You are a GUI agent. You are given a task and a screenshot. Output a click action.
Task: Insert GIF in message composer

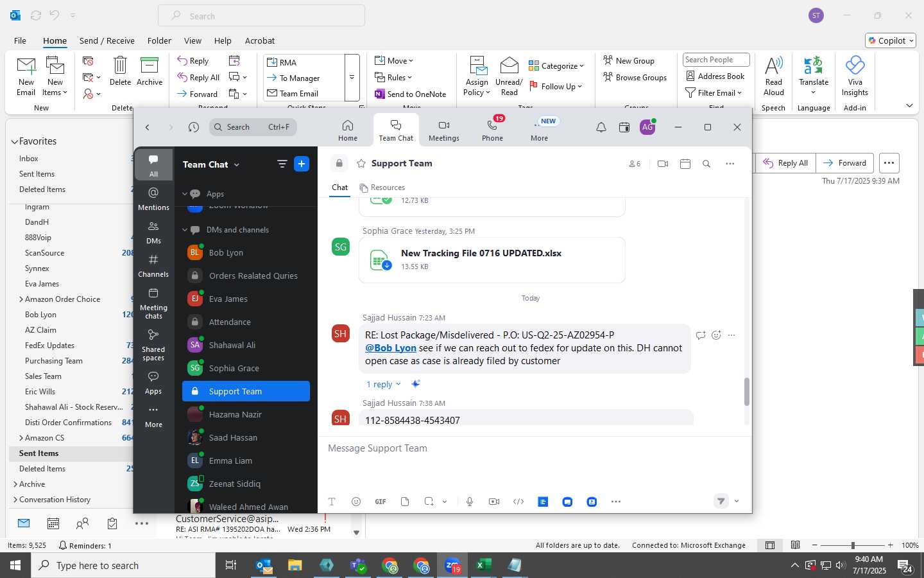[381, 502]
